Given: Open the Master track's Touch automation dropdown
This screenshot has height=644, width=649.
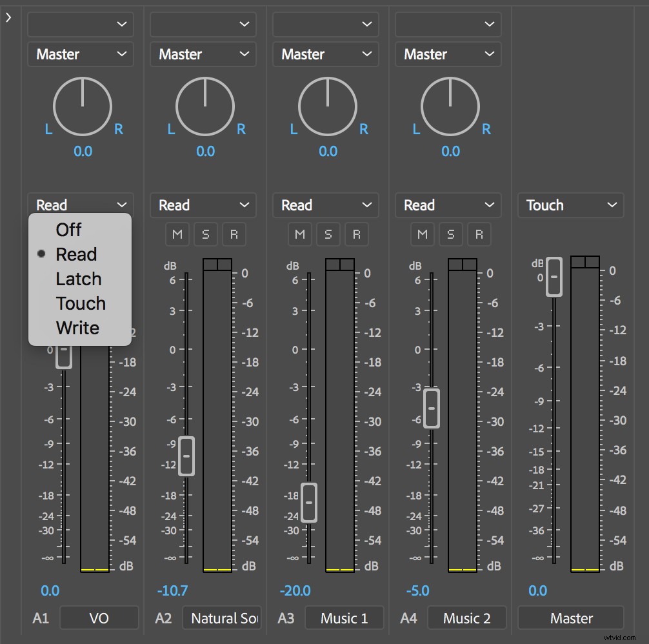Looking at the screenshot, I should (570, 205).
